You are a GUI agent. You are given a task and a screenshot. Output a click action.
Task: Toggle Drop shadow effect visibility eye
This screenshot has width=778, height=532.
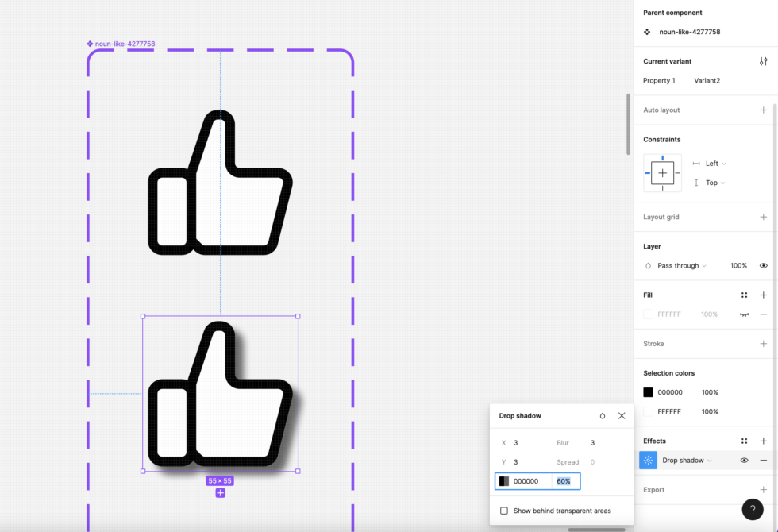point(744,460)
